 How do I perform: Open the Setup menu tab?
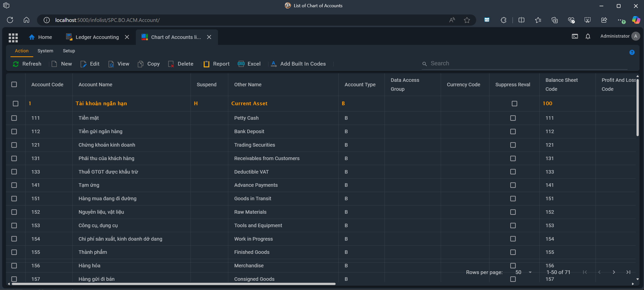(x=69, y=51)
